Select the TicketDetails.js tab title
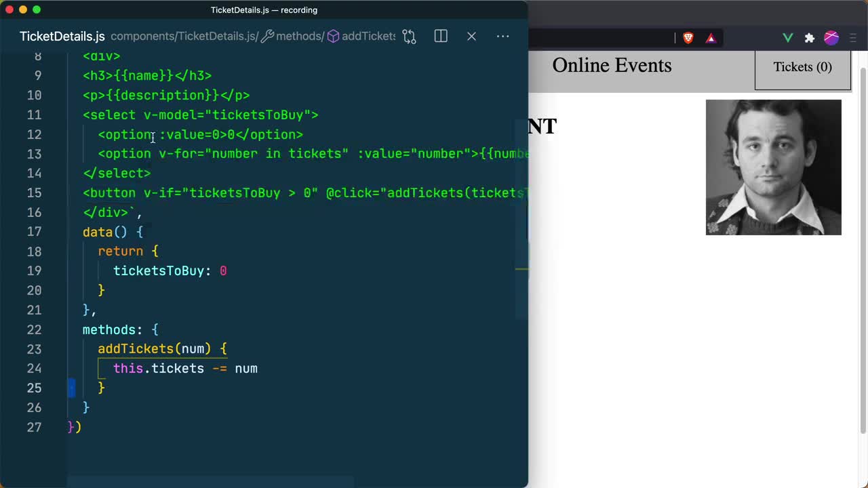The image size is (868, 488). (x=62, y=37)
